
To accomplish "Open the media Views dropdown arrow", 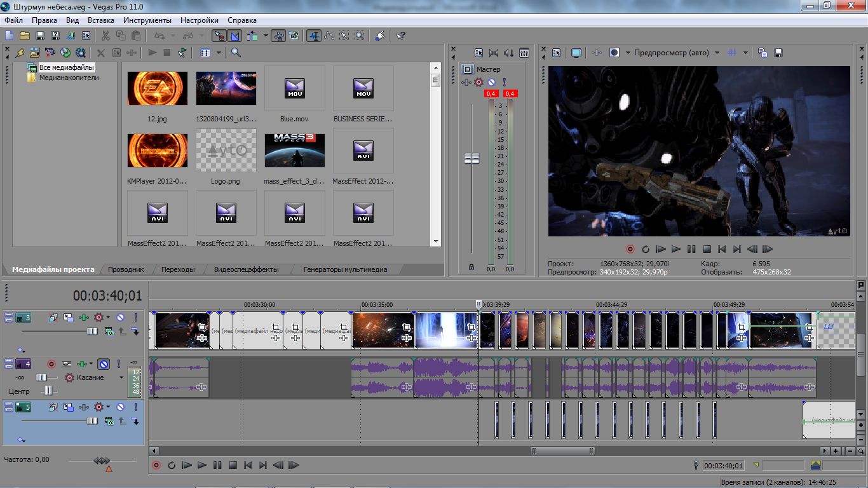I will pos(219,53).
